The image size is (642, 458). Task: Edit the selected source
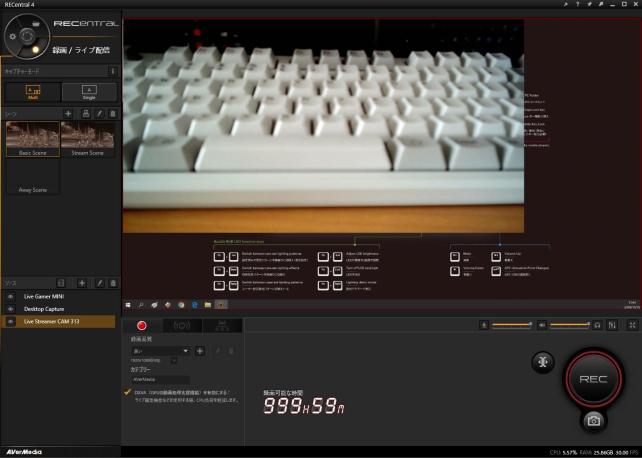(x=99, y=283)
